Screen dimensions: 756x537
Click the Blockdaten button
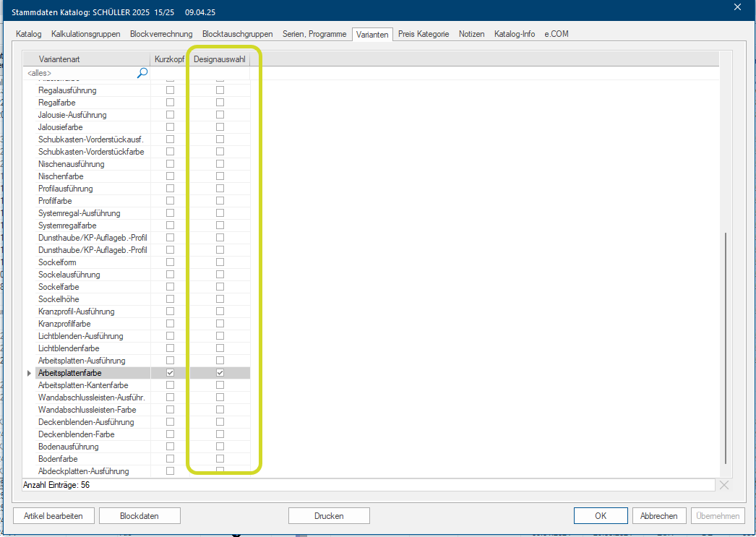(139, 516)
